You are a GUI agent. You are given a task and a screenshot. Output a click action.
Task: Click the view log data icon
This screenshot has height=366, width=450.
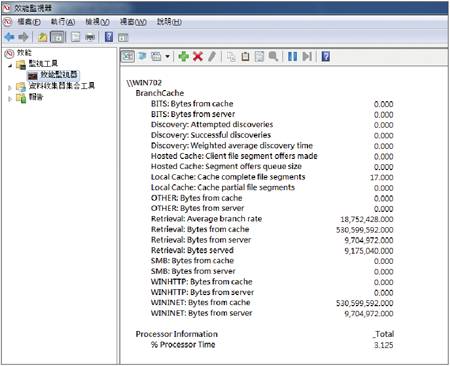pos(142,56)
